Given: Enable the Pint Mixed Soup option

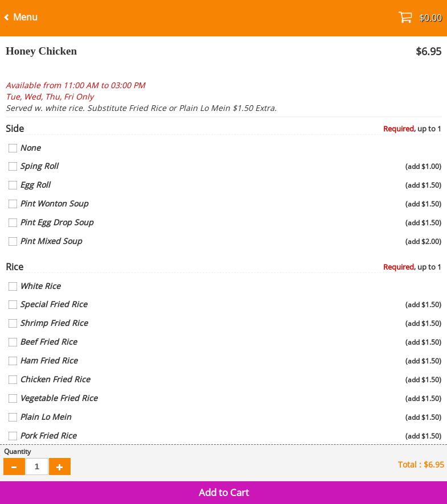Looking at the screenshot, I should point(13,242).
